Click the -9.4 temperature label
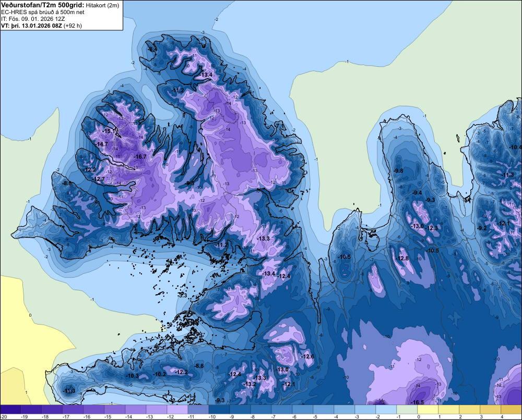 417,193
